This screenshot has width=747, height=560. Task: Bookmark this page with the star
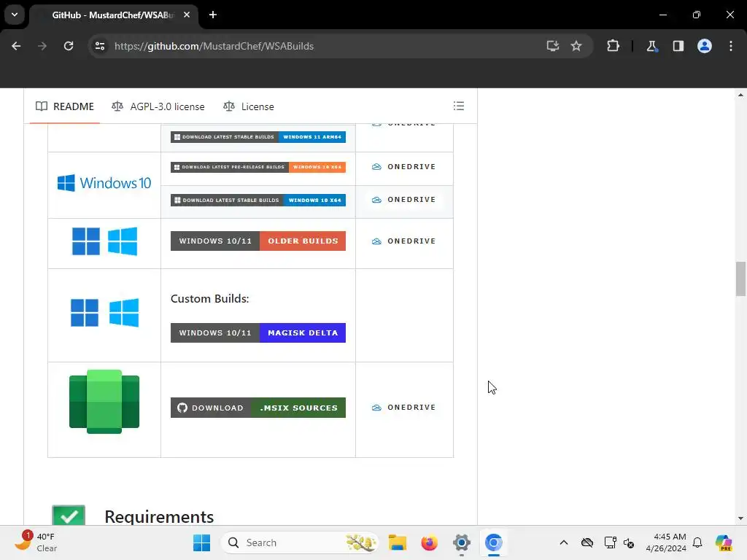pos(576,46)
